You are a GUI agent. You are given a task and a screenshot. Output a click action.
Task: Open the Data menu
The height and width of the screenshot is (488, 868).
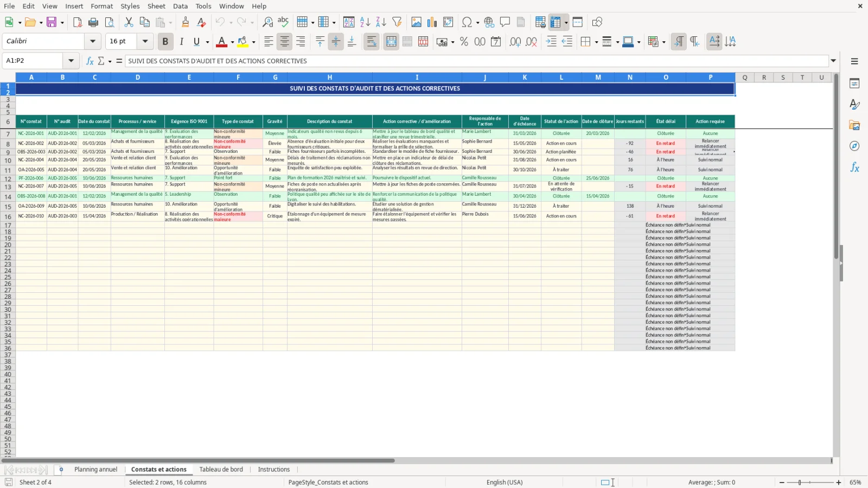click(180, 6)
